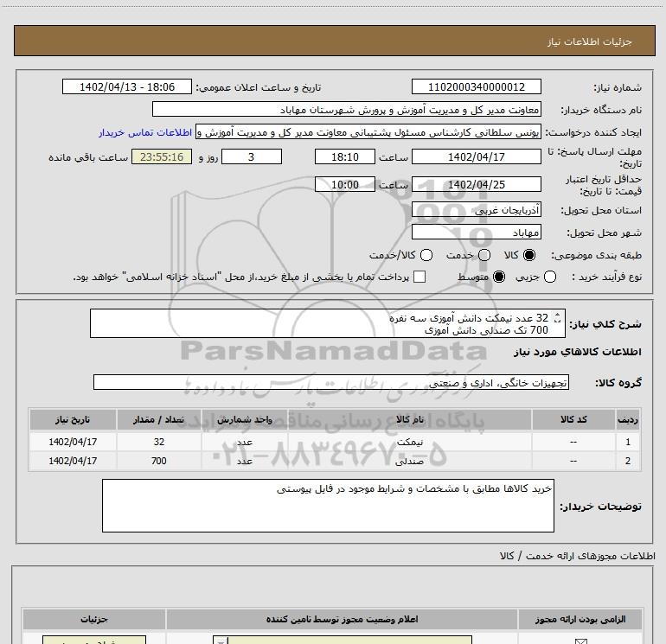Toggle the اسناد خزانه اسلامی payment checkbox
This screenshot has height=644, width=666.
(419, 277)
